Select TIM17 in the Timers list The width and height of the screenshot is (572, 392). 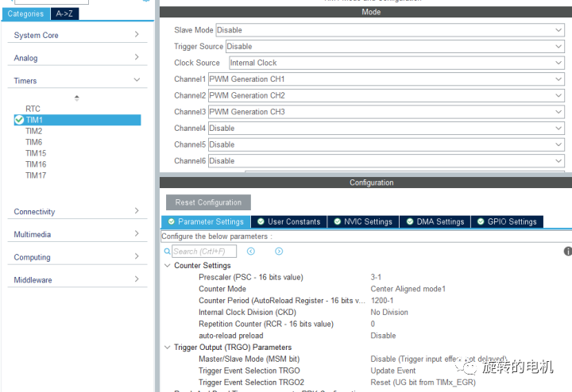click(x=36, y=175)
